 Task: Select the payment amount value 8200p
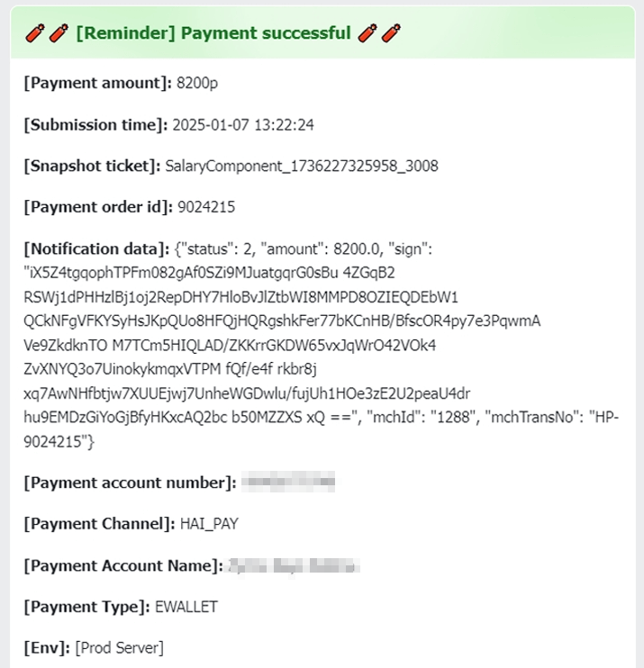tap(198, 83)
